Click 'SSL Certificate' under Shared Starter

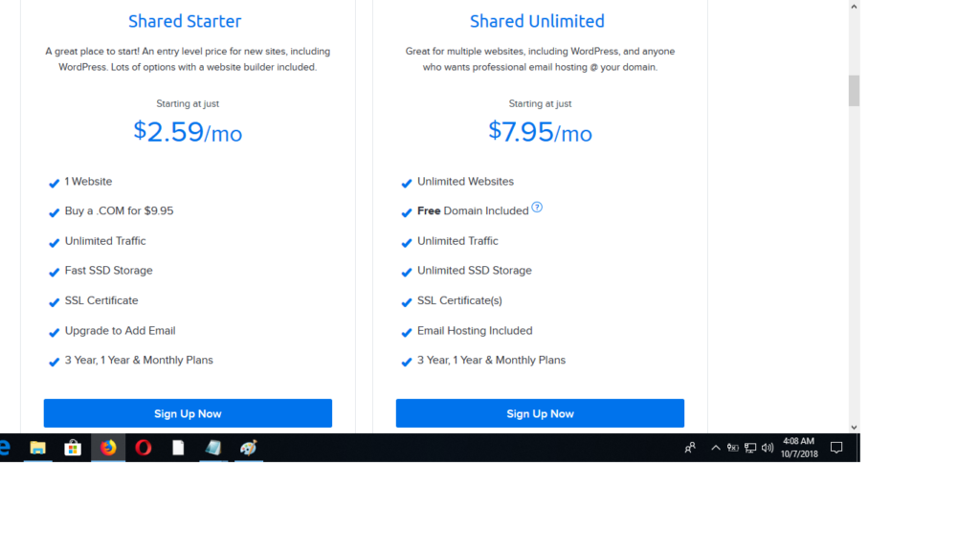point(101,300)
